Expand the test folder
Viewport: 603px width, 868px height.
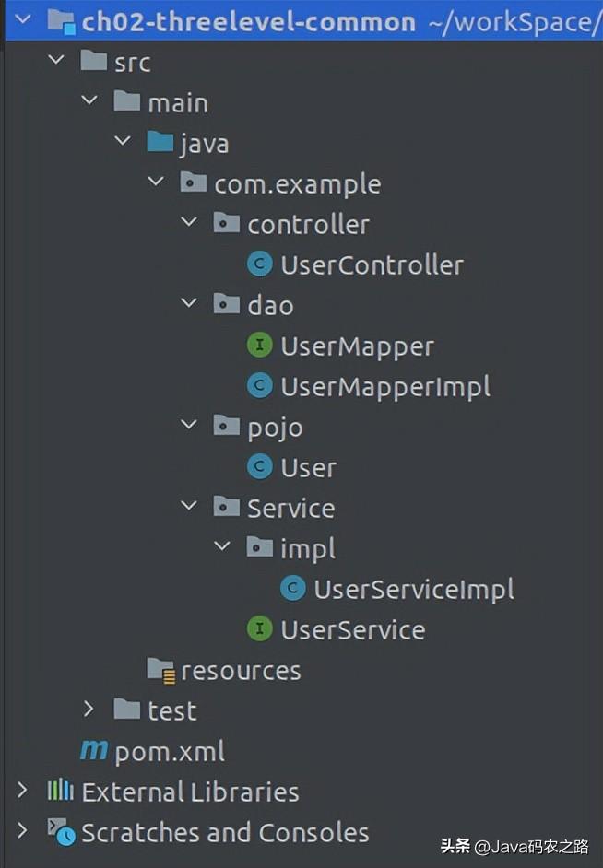[89, 709]
